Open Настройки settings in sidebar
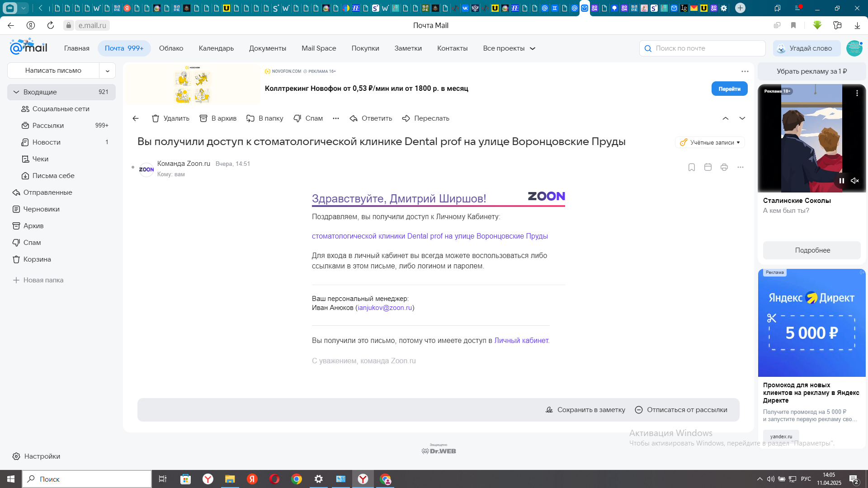Viewport: 868px width, 488px height. point(36,456)
